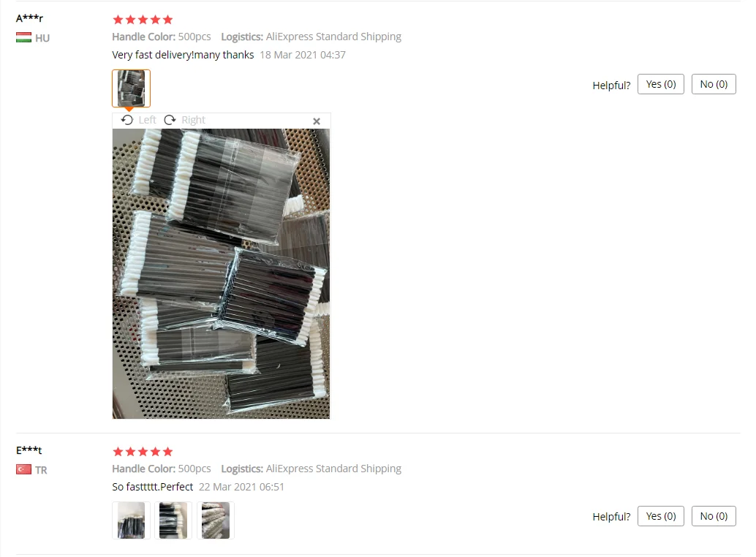The image size is (756, 557).
Task: Click the Right rotate label
Action: 193,120
